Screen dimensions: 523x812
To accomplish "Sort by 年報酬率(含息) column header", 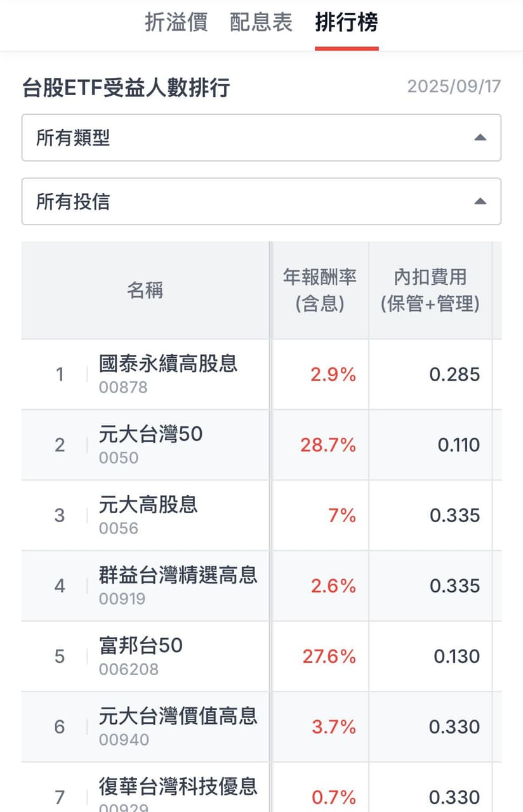I will pyautogui.click(x=320, y=290).
